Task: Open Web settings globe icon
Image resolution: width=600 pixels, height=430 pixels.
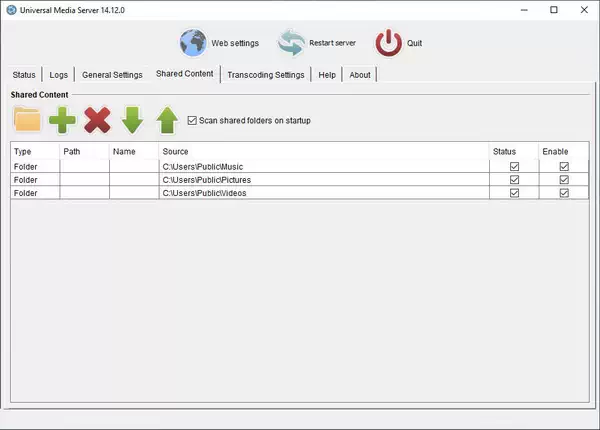Action: [193, 43]
